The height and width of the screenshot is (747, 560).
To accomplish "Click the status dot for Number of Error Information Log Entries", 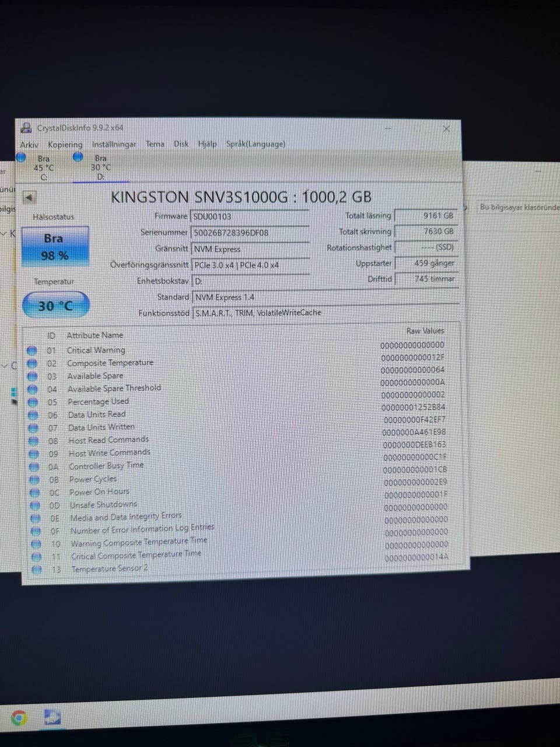I will pyautogui.click(x=36, y=531).
